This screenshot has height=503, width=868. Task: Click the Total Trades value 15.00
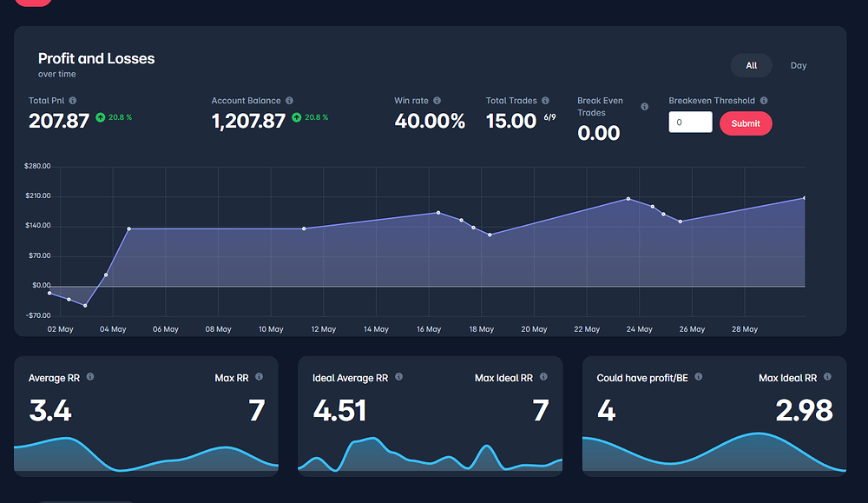tap(511, 121)
